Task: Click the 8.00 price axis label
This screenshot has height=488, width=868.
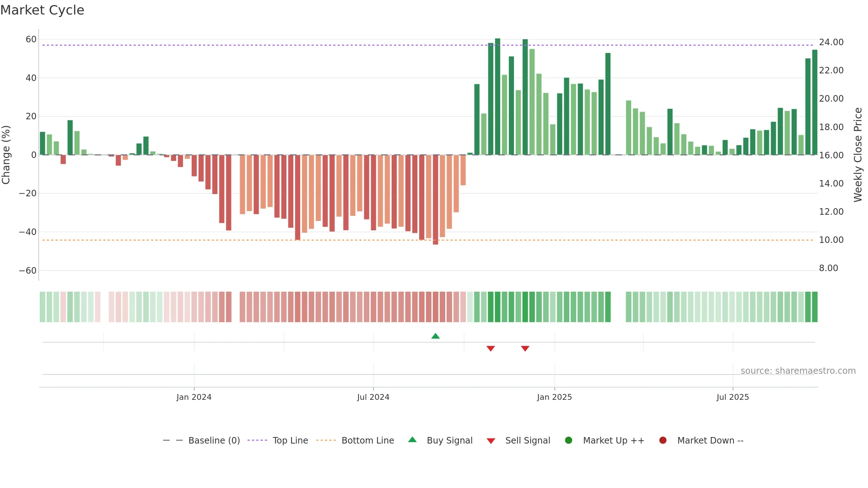Action: (x=829, y=268)
